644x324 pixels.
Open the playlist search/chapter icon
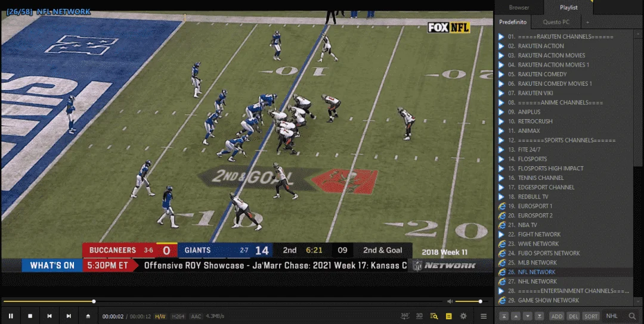click(x=434, y=316)
